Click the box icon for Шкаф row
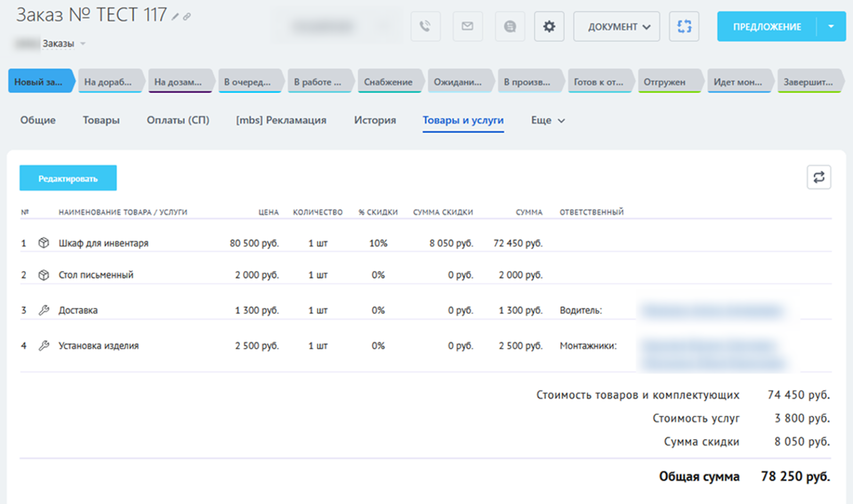Screen dimensions: 853x504 (x=44, y=243)
